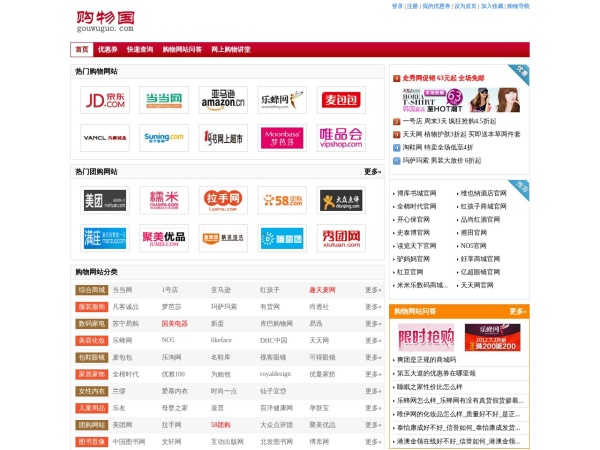
Task: Click 加入收藏 top link
Action: pyautogui.click(x=492, y=6)
